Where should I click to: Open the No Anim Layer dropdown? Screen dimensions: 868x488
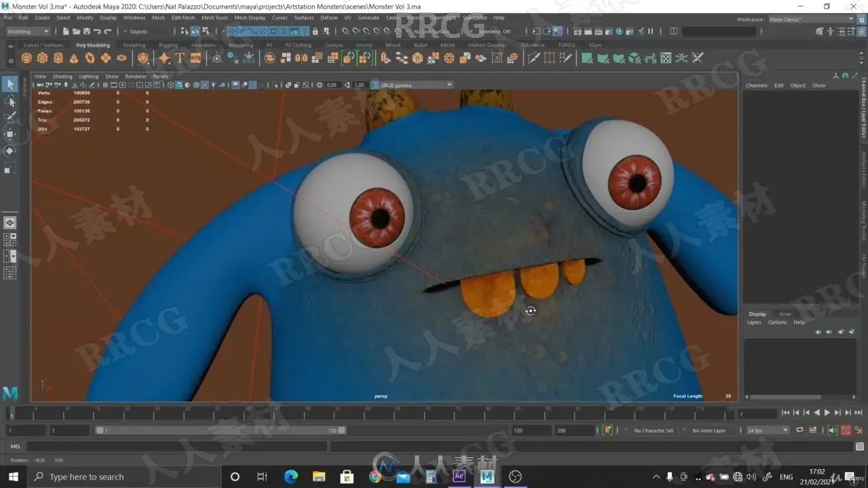point(709,430)
